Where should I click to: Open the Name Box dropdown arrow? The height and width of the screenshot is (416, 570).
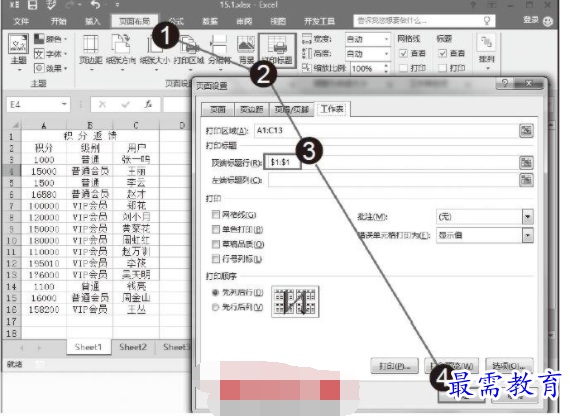point(64,104)
